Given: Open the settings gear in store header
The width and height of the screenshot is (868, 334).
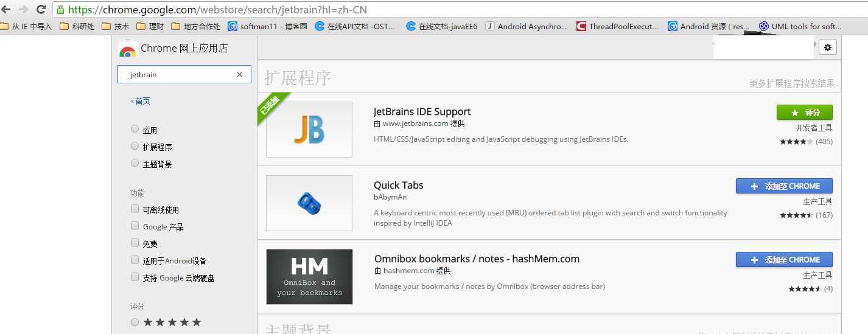Looking at the screenshot, I should (x=827, y=47).
